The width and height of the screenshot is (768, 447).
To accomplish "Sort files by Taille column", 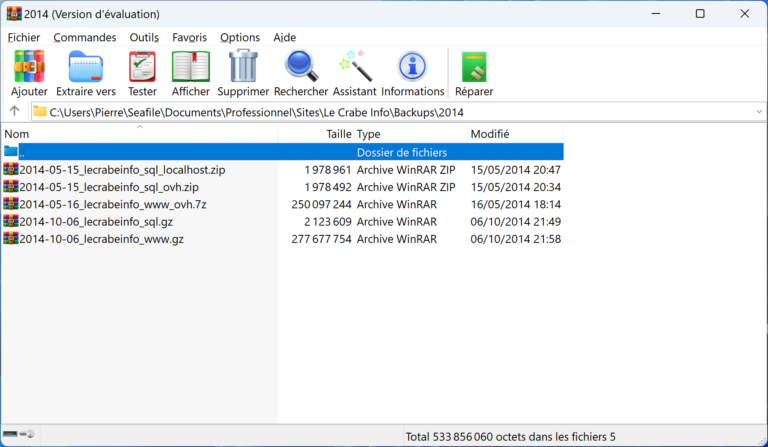I will tap(338, 133).
